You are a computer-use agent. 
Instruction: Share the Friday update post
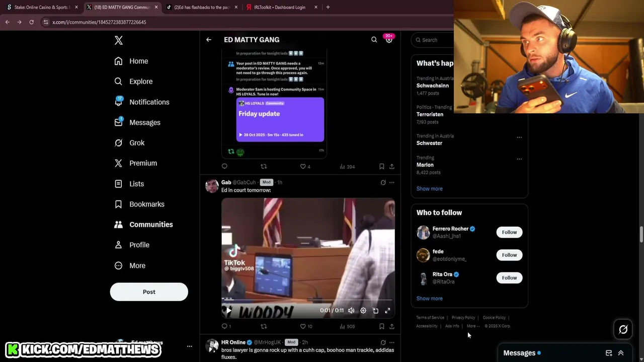coord(392,166)
